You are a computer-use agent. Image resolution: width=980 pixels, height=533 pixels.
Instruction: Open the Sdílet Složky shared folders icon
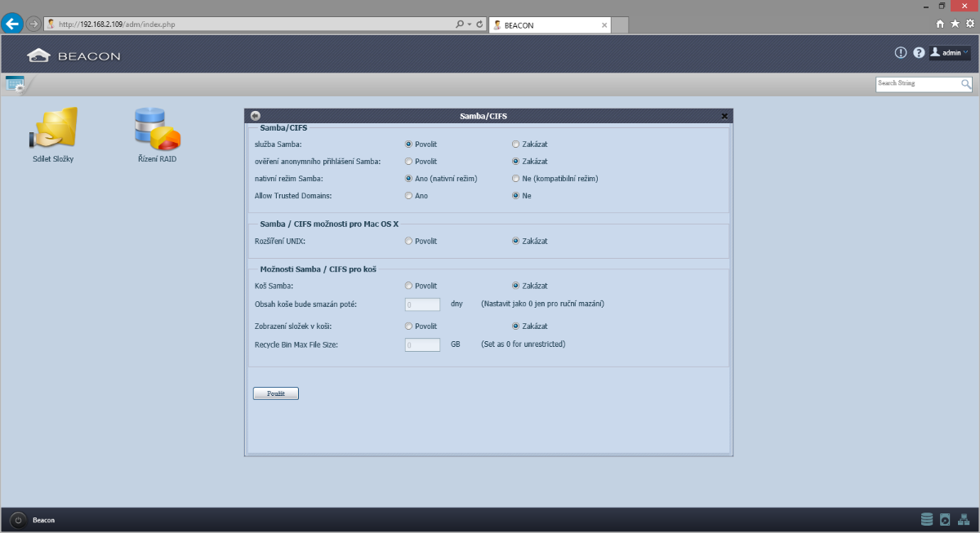coord(53,129)
